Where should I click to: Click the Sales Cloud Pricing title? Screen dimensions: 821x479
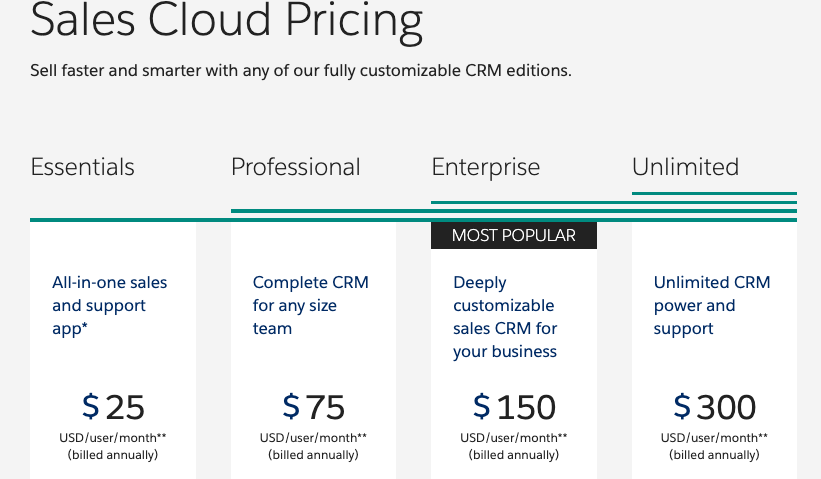[227, 21]
